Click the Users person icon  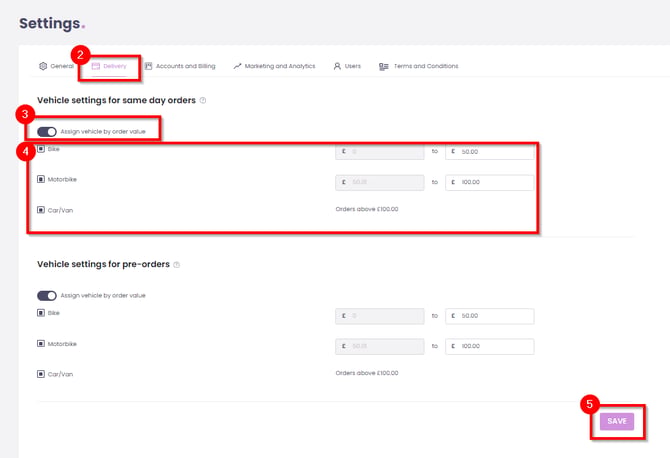337,66
